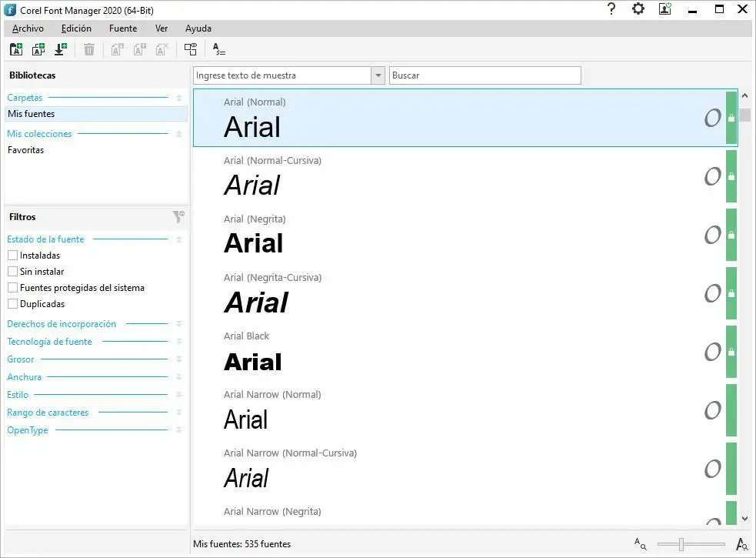The width and height of the screenshot is (756, 558).
Task: Open the Archivo menu
Action: [28, 28]
